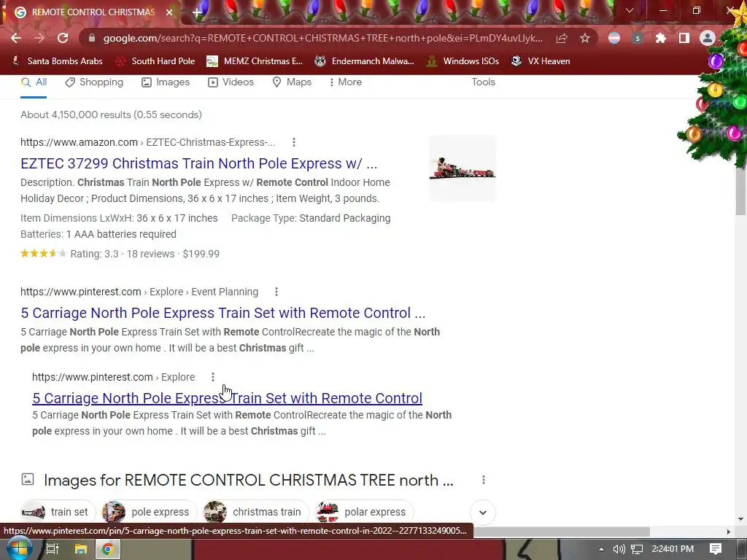Click the Chrome taskbar button
The image size is (747, 560).
pos(108,549)
